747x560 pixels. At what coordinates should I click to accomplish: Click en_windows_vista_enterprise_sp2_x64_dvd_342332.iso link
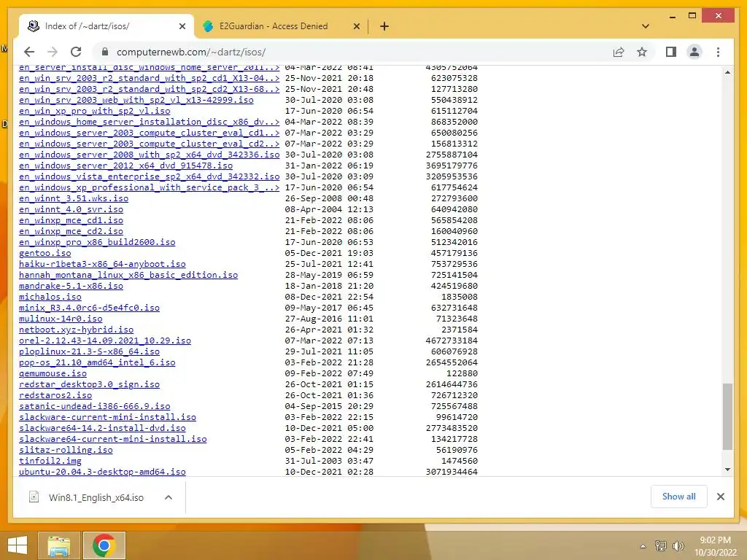pos(149,176)
